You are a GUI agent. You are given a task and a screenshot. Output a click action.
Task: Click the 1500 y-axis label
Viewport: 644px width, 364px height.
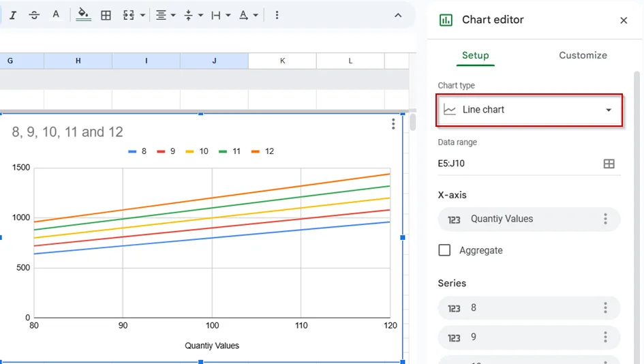click(x=21, y=167)
